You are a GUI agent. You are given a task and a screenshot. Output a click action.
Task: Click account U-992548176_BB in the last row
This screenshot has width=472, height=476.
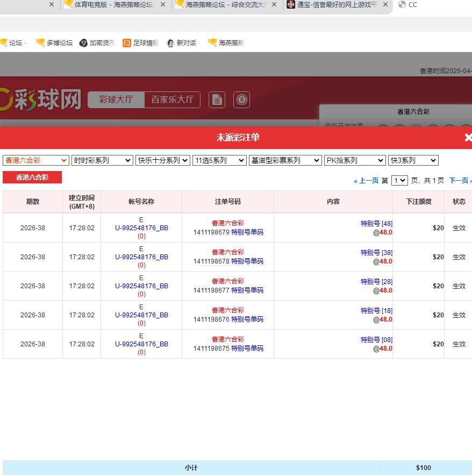tap(141, 344)
